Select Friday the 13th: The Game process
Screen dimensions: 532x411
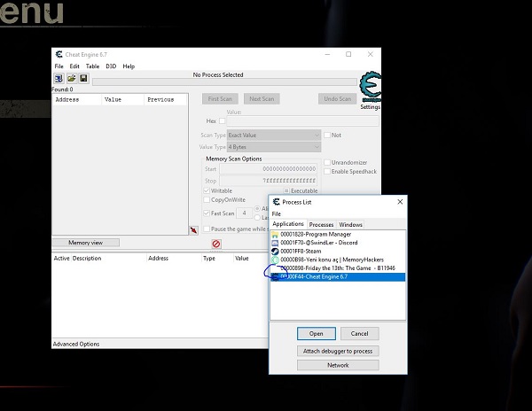tap(338, 268)
